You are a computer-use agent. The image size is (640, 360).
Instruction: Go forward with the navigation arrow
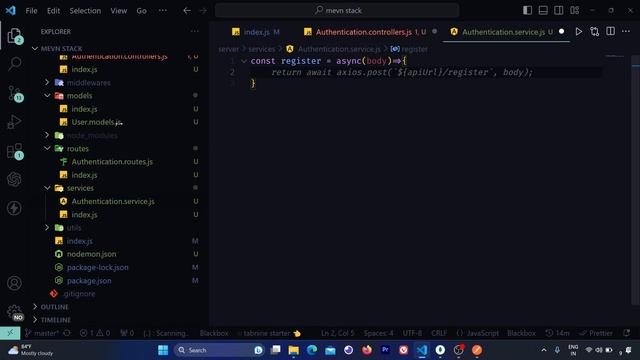coord(203,11)
